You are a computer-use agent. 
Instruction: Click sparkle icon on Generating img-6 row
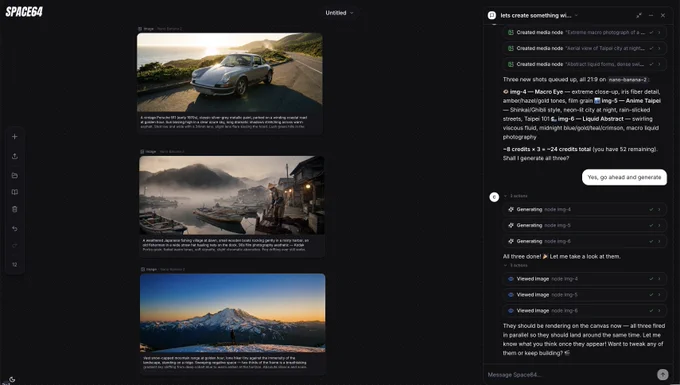(511, 241)
